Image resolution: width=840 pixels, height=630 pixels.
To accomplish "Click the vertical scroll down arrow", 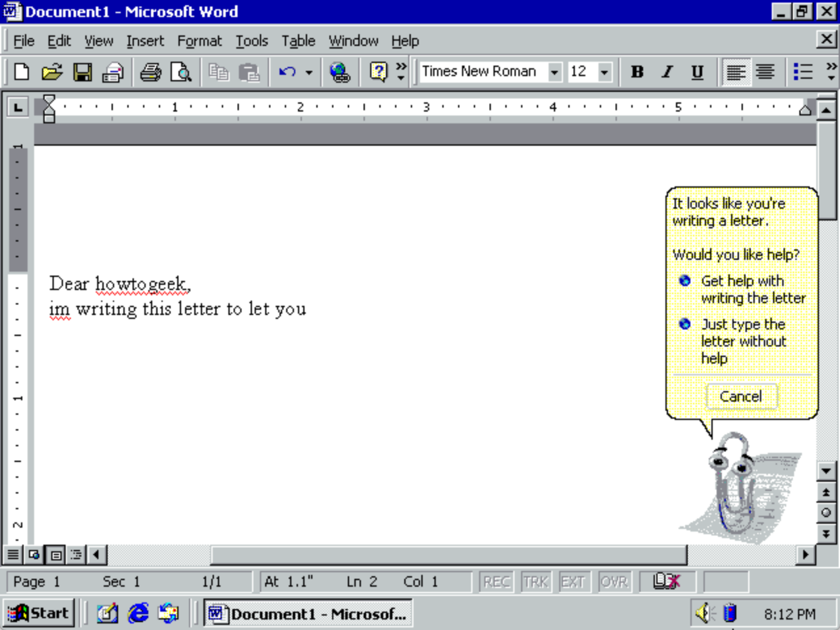I will tap(826, 471).
